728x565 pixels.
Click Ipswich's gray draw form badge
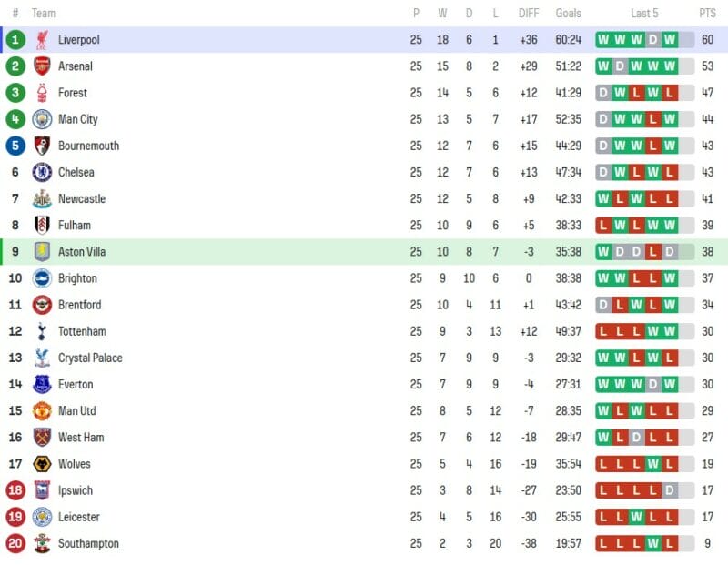pyautogui.click(x=670, y=490)
